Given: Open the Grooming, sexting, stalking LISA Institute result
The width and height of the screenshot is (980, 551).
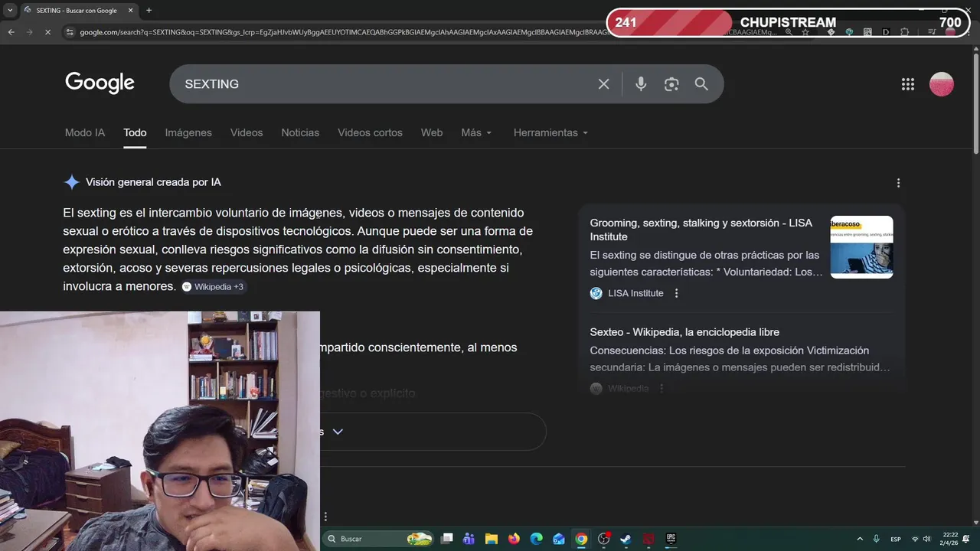Looking at the screenshot, I should (x=701, y=230).
